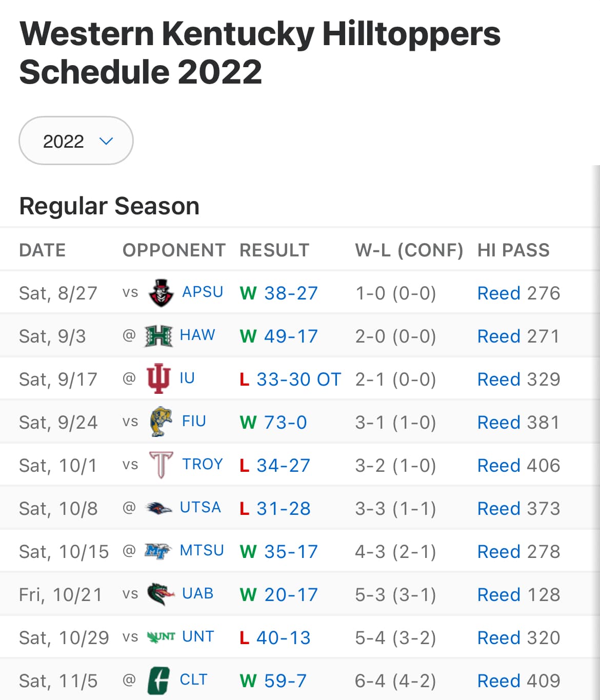Click the 40-13 result against UNT
This screenshot has width=600, height=700.
pyautogui.click(x=283, y=638)
